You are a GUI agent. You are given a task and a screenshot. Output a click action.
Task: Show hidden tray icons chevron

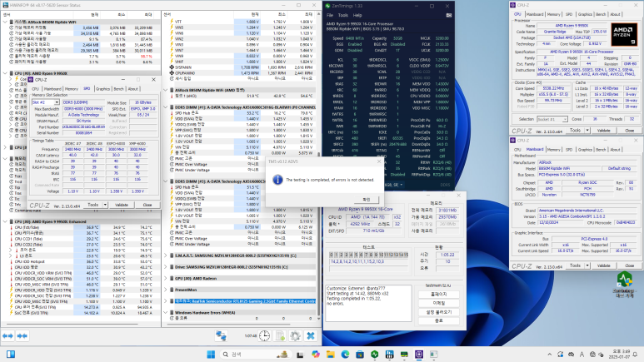coord(550,355)
